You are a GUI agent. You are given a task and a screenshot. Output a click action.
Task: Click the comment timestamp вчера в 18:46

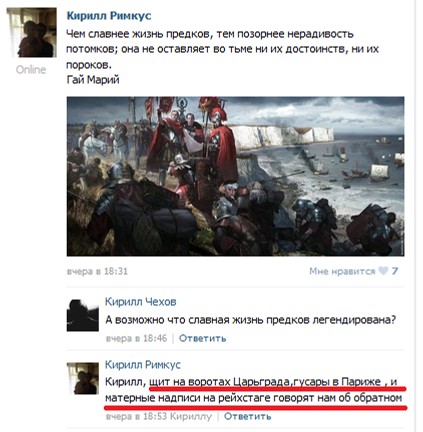coord(136,338)
